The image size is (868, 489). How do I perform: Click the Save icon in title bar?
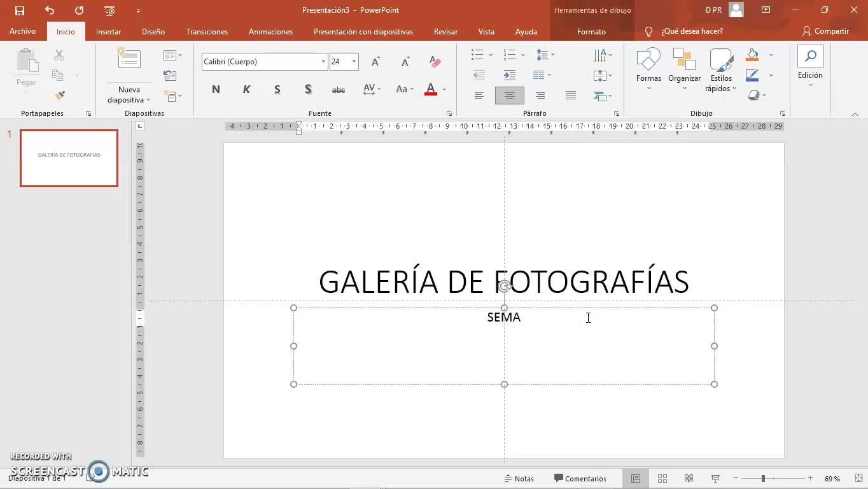coord(19,10)
